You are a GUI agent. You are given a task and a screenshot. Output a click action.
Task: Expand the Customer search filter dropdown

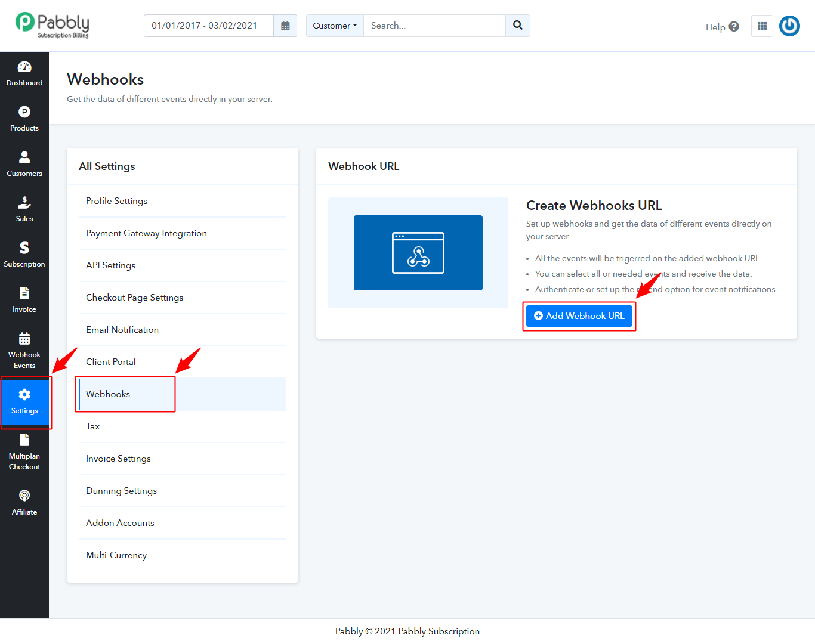(x=335, y=26)
